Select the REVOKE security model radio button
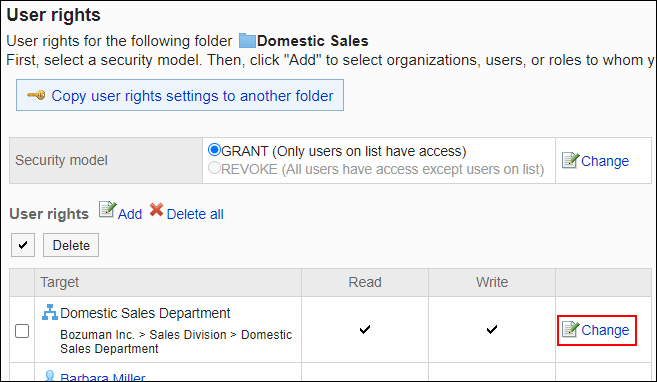The height and width of the screenshot is (382, 657). [215, 168]
